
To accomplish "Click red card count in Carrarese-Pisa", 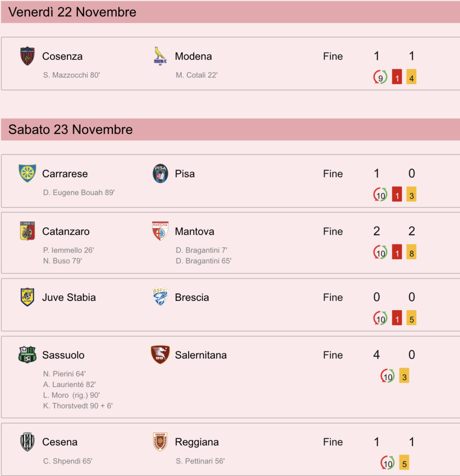I will click(397, 194).
